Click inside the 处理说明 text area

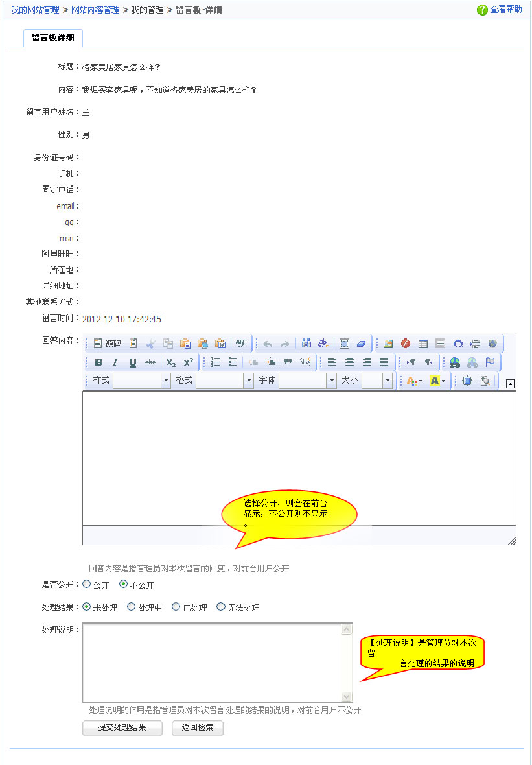213,662
